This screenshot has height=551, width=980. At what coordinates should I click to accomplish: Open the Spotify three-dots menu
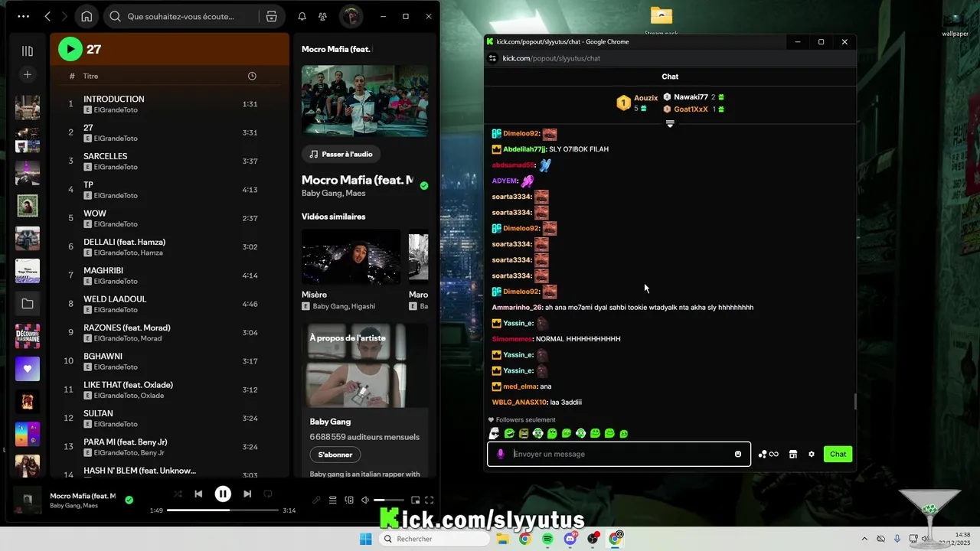pyautogui.click(x=24, y=16)
